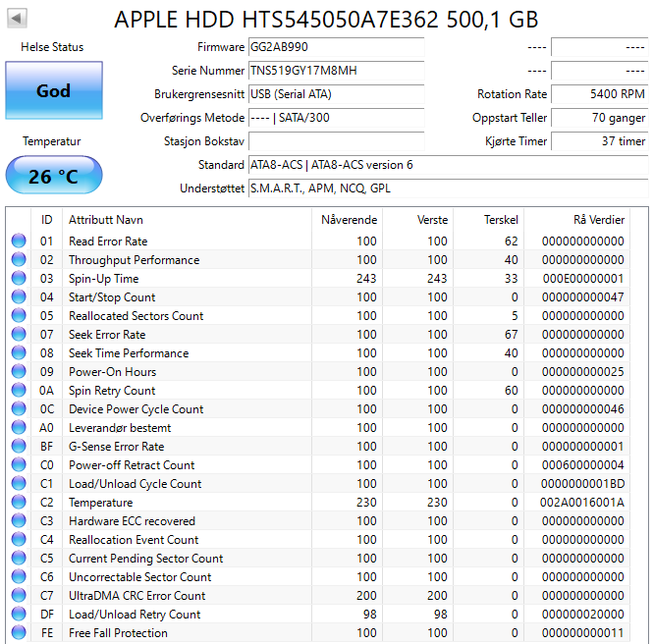This screenshot has height=644, width=654.
Task: Click the blue circle beside Temperature attribute
Action: click(x=19, y=503)
